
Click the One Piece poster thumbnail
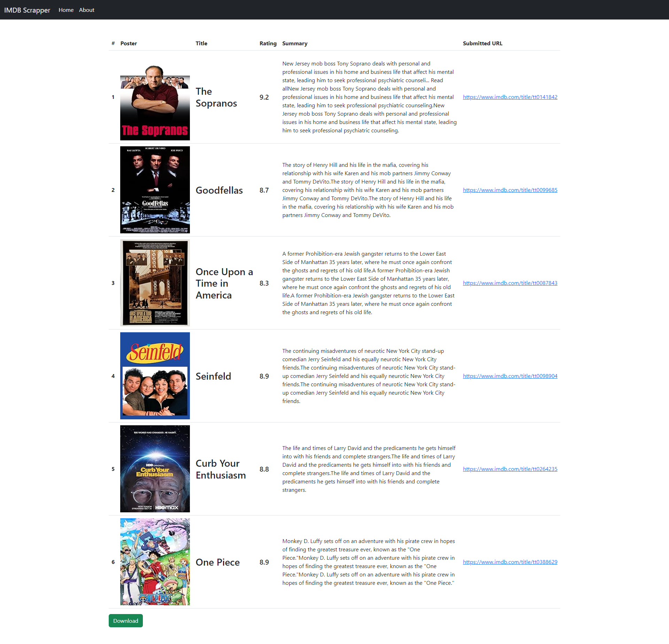pyautogui.click(x=155, y=562)
